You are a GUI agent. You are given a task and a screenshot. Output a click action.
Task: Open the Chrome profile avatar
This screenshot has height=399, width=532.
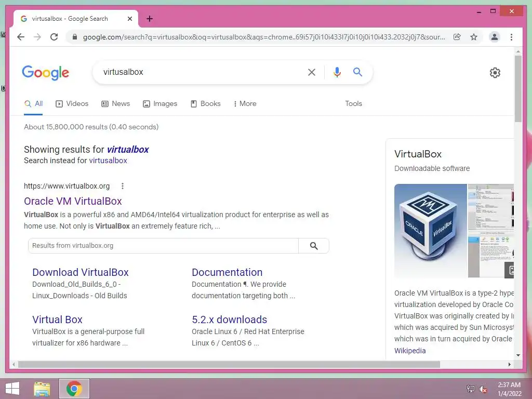pos(495,37)
